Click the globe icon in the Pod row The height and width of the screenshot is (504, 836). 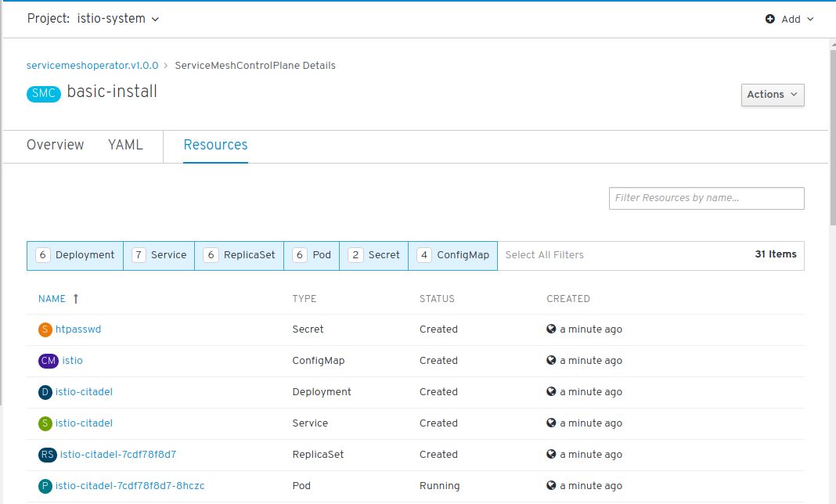point(551,485)
